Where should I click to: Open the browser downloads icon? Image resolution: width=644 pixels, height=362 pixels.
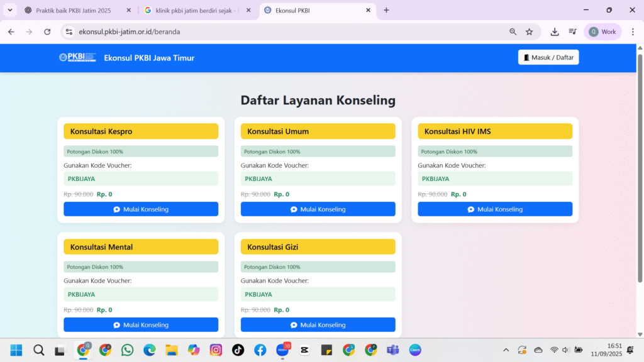(x=555, y=31)
